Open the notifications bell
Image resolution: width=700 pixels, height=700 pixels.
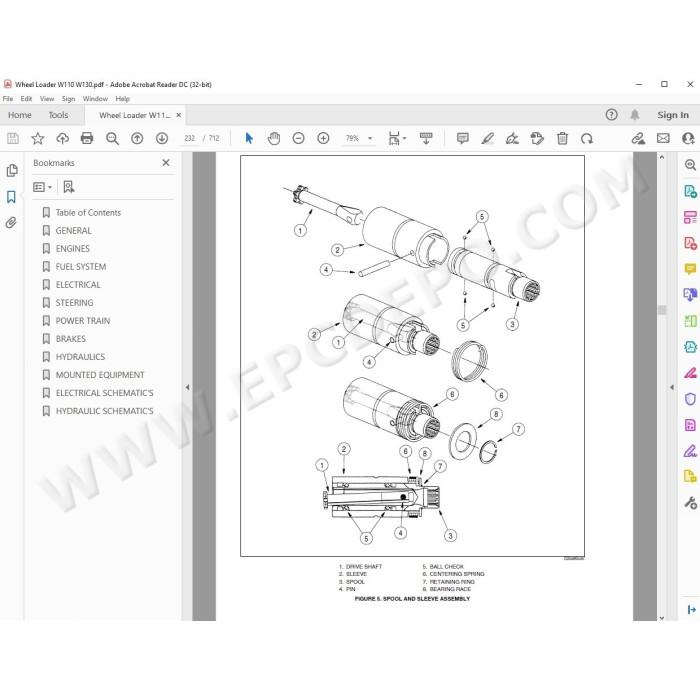635,115
